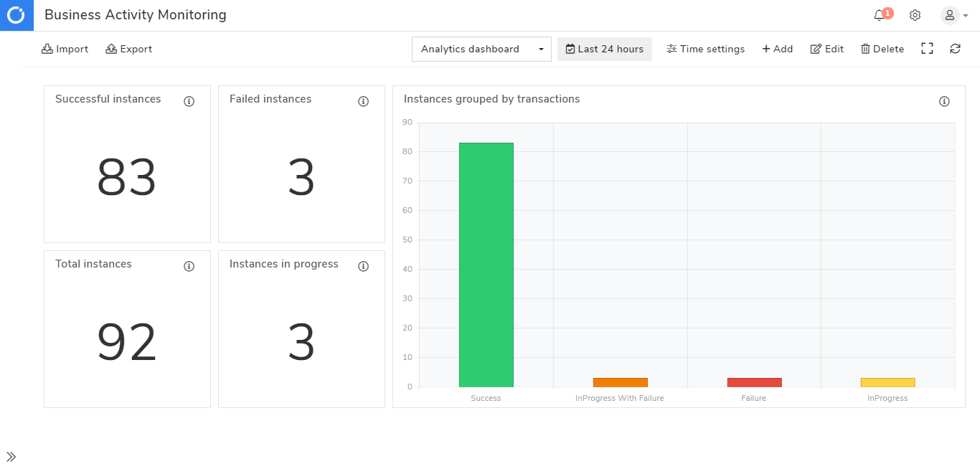Open the notifications bell icon
The image size is (980, 469).
tap(879, 15)
